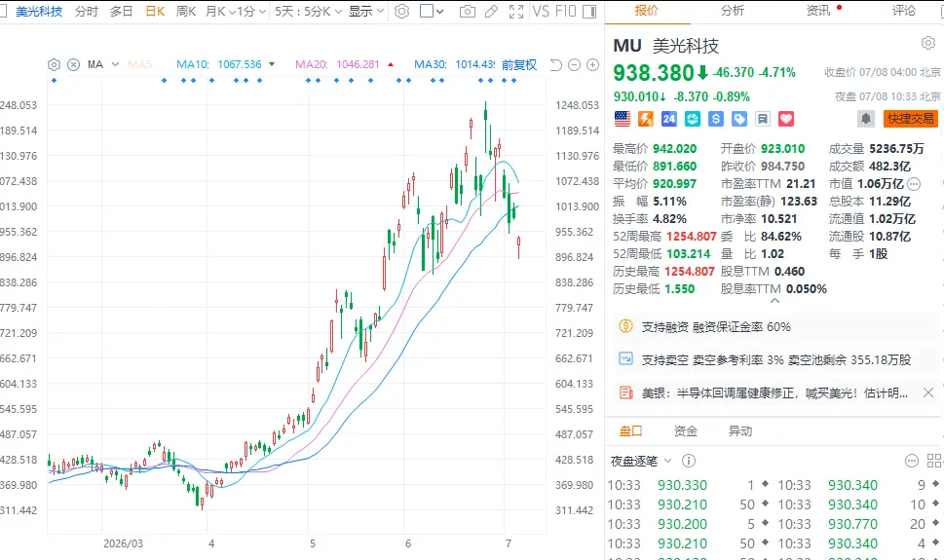Screen dimensions: 944x560
Task: Switch to the 分时 intraday view
Action: pyautogui.click(x=86, y=11)
